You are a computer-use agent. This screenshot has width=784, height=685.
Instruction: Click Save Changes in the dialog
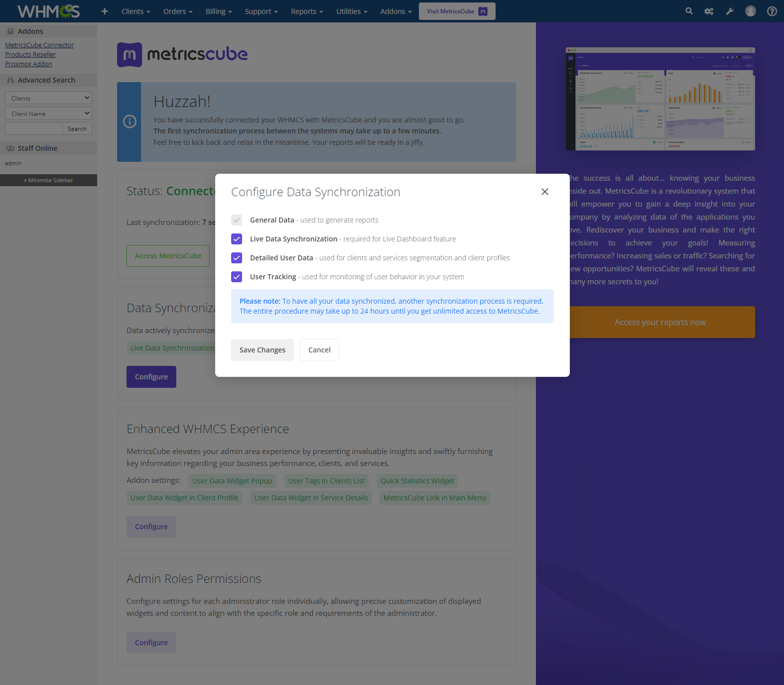coord(262,350)
